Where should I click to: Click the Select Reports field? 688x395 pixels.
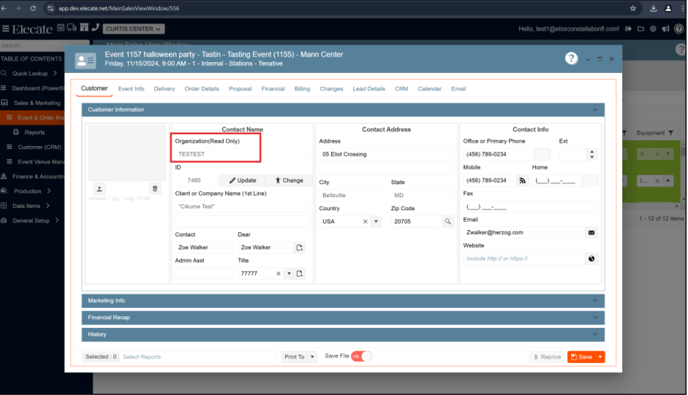pos(197,357)
